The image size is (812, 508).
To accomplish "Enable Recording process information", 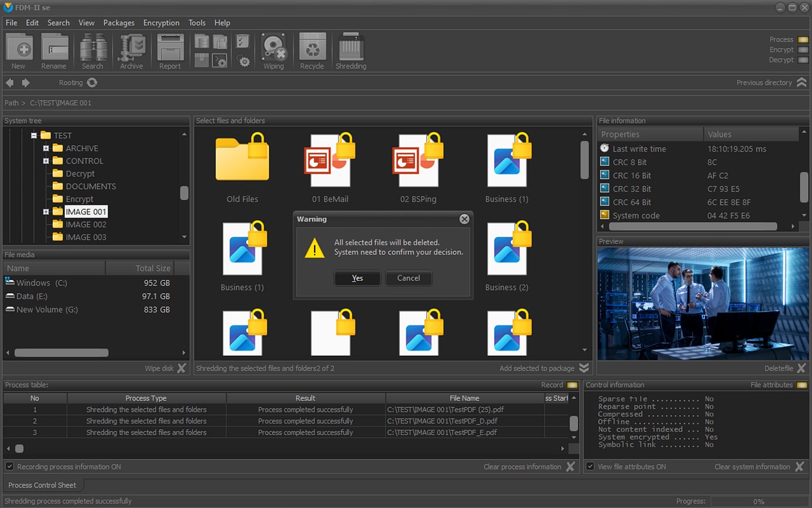I will point(8,466).
